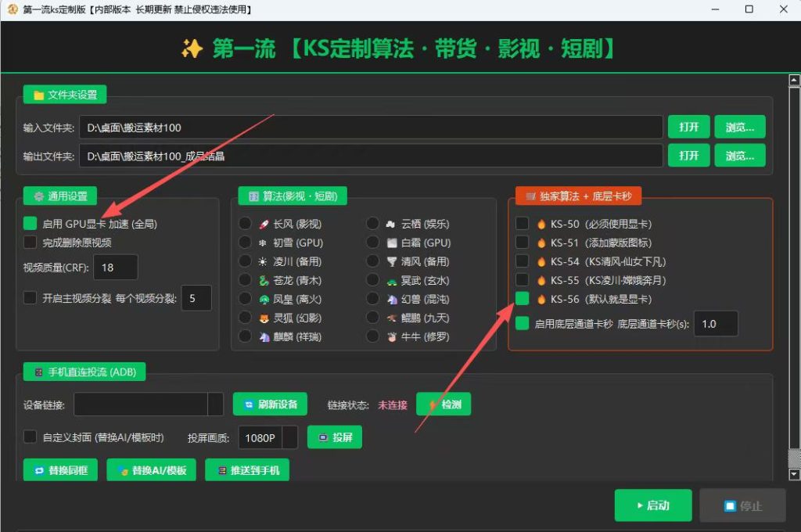Click the 输出文件夹 path field
801x532 pixels.
371,156
